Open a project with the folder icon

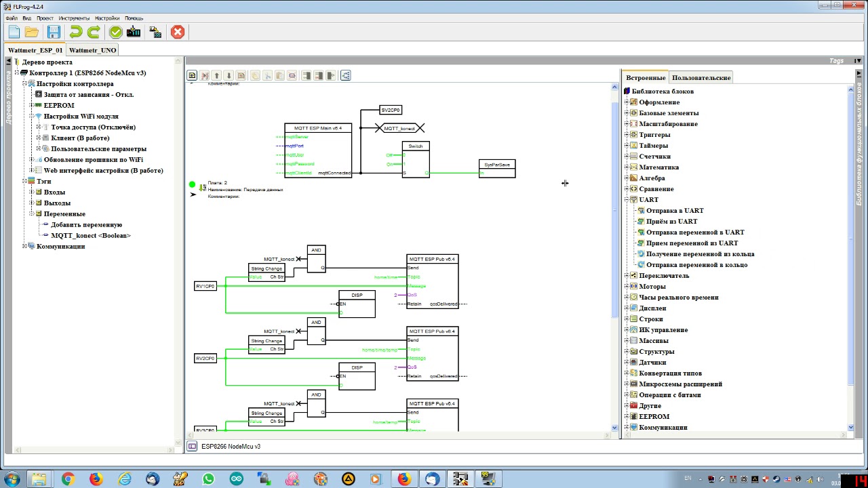pyautogui.click(x=32, y=32)
